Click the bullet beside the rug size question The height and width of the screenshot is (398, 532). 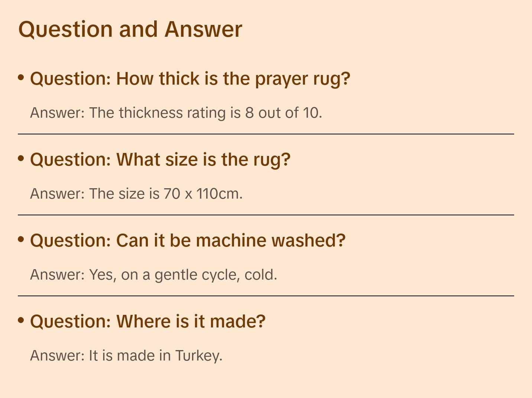(21, 158)
